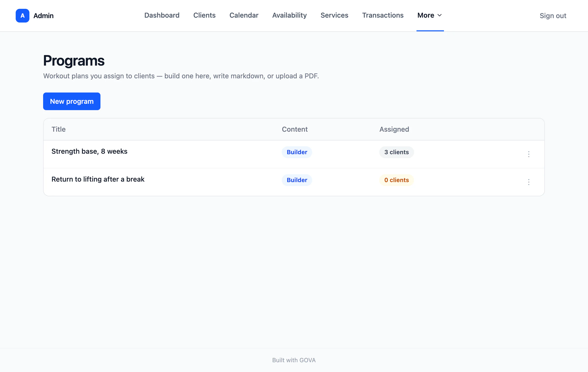Viewport: 588px width, 372px height.
Task: Sign out of the admin account
Action: tap(553, 16)
